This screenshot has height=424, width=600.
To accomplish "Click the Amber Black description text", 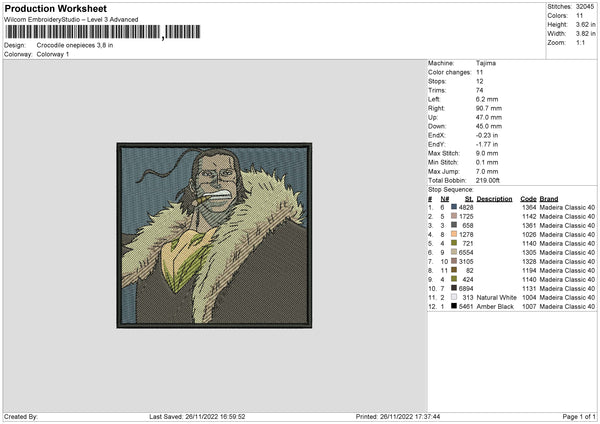I will click(x=495, y=307).
